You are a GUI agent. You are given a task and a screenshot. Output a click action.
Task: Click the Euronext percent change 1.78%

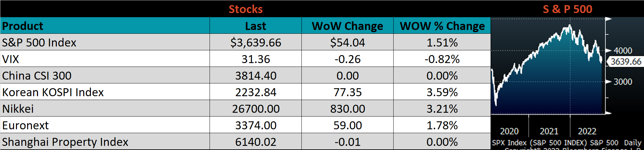(x=442, y=125)
